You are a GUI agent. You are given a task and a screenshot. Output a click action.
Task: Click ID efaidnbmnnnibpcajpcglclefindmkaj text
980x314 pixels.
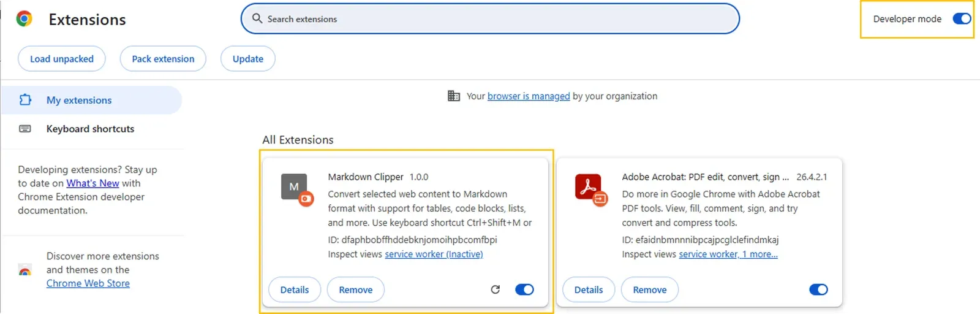tap(700, 240)
